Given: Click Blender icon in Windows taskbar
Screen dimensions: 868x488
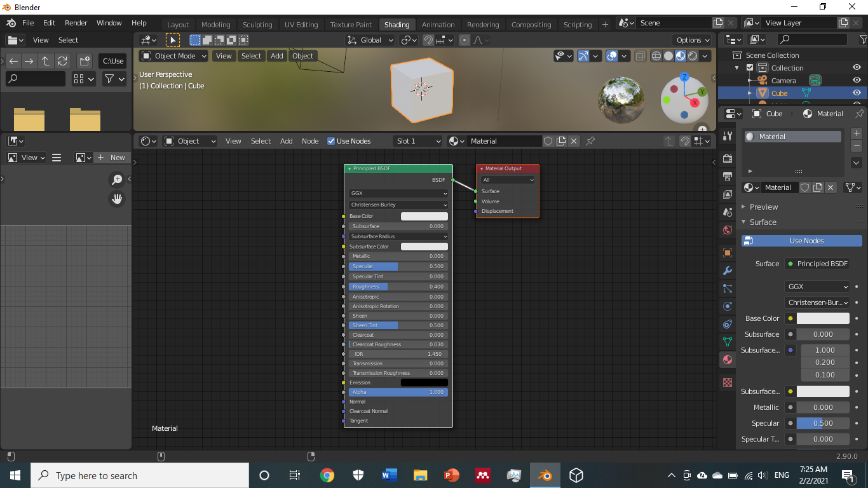Looking at the screenshot, I should tap(545, 475).
